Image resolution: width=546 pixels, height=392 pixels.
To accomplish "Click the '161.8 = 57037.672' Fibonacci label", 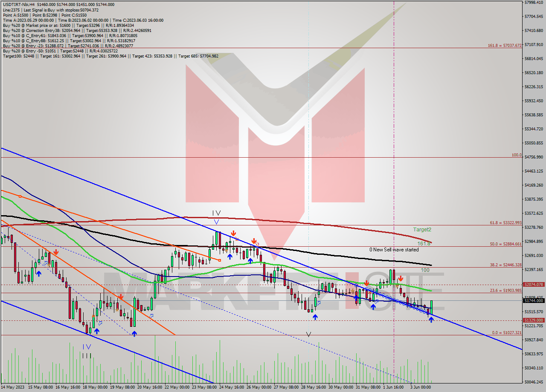I will (x=505, y=45).
